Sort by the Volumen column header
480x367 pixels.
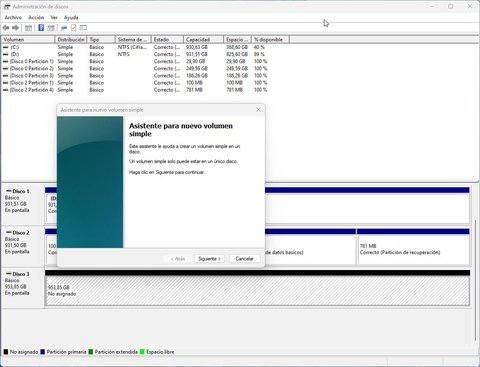coord(28,40)
